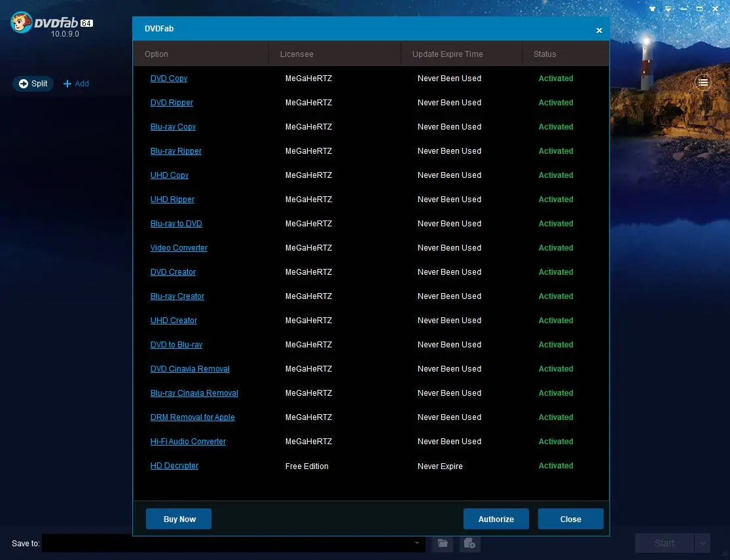Screen dimensions: 730x560
Task: Click 'Activated' in the DVD Creator row
Action: pos(556,271)
